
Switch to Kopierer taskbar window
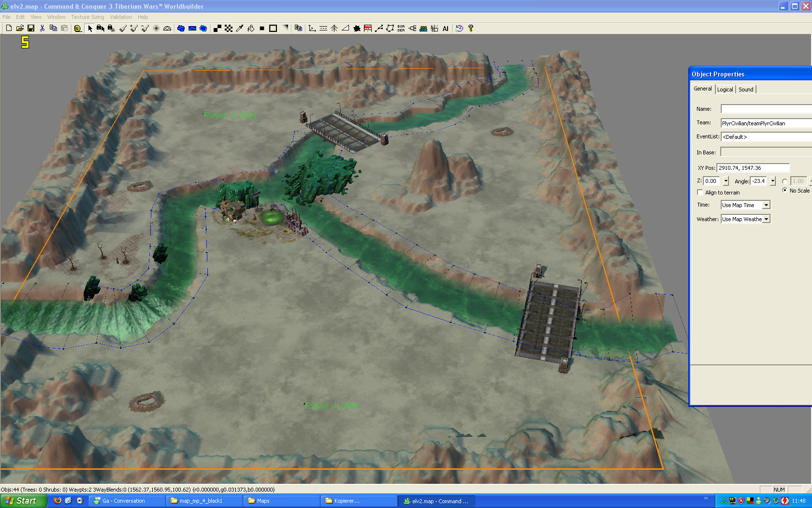[x=359, y=501]
